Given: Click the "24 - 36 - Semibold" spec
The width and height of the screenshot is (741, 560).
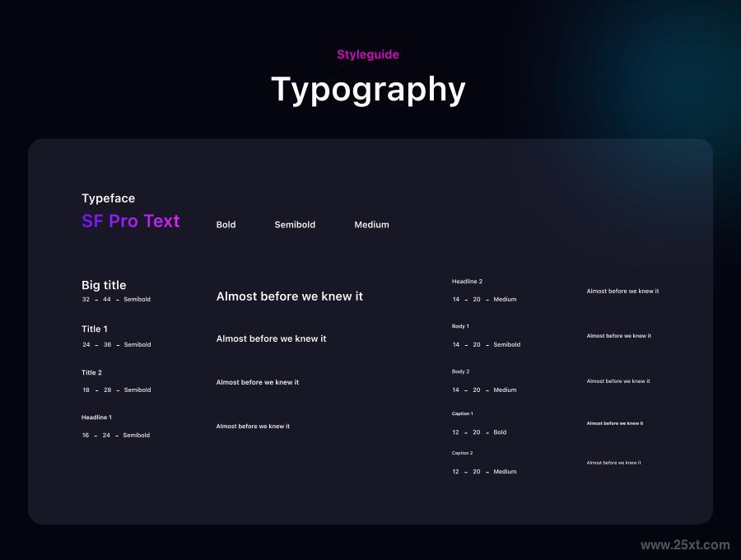Looking at the screenshot, I should point(117,344).
